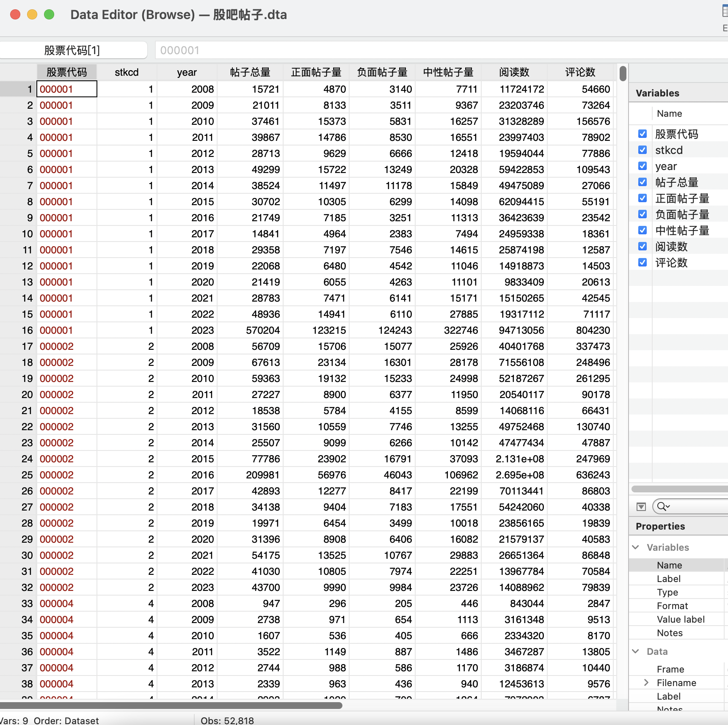Select 正面帖子量 in the Variables list

[682, 198]
